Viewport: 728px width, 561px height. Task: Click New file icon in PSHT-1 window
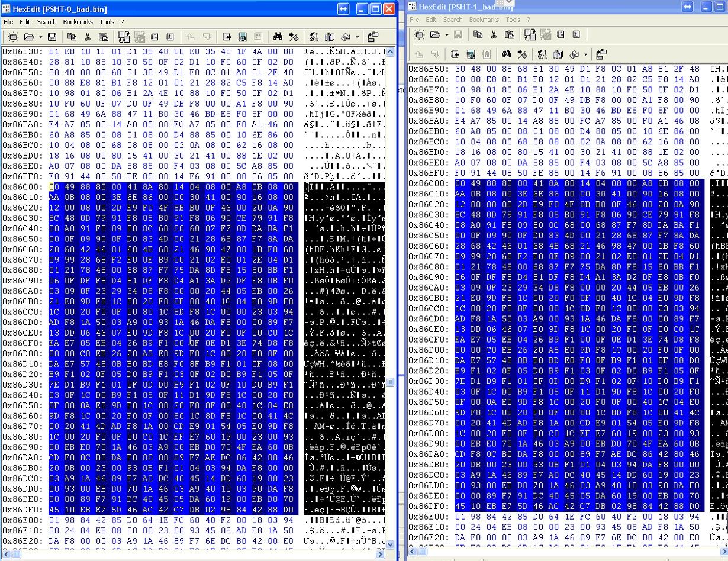pyautogui.click(x=419, y=35)
